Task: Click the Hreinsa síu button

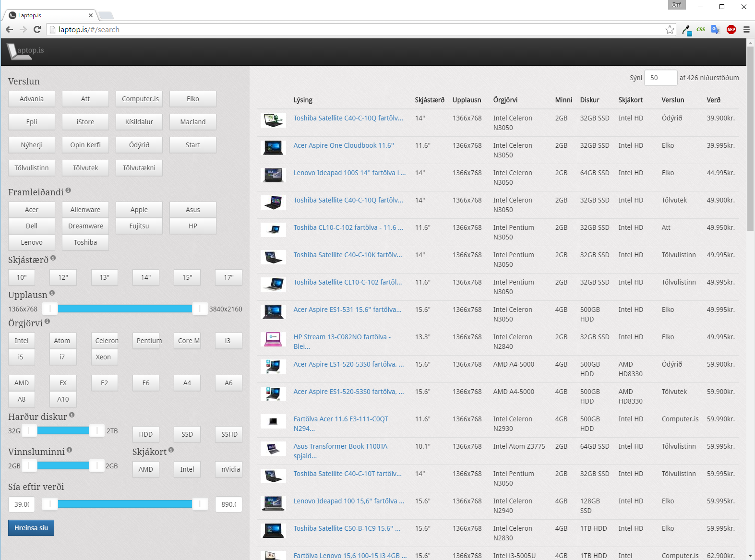Action: point(31,528)
